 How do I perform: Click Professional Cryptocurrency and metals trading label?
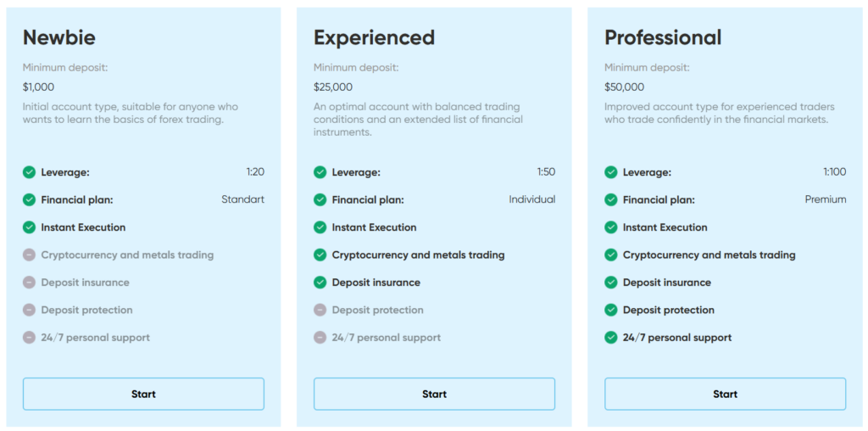point(709,255)
